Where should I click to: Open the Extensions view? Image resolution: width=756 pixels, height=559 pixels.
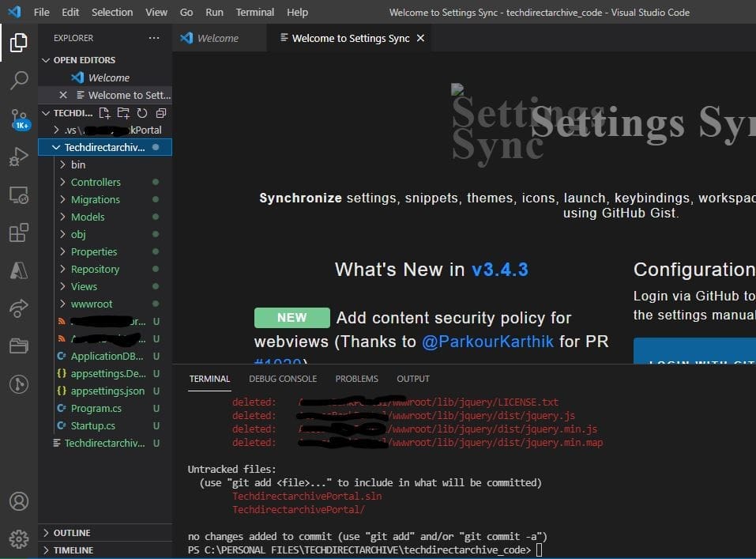(x=19, y=233)
